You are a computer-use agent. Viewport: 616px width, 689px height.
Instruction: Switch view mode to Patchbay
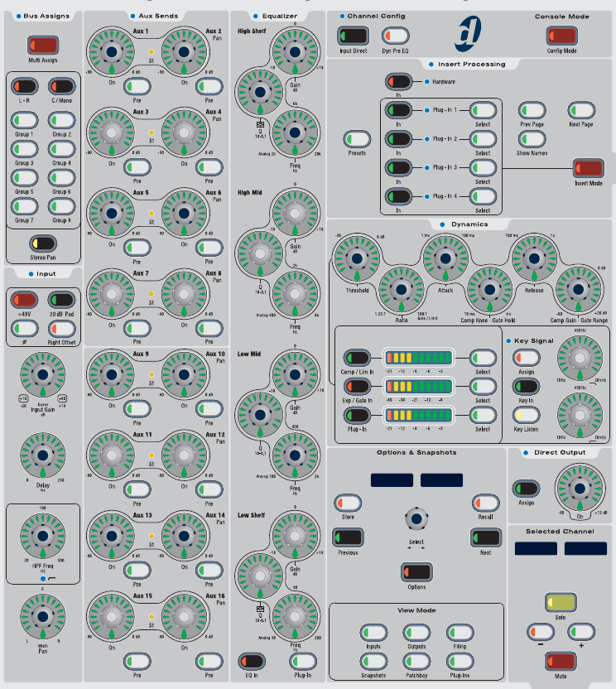pyautogui.click(x=416, y=661)
